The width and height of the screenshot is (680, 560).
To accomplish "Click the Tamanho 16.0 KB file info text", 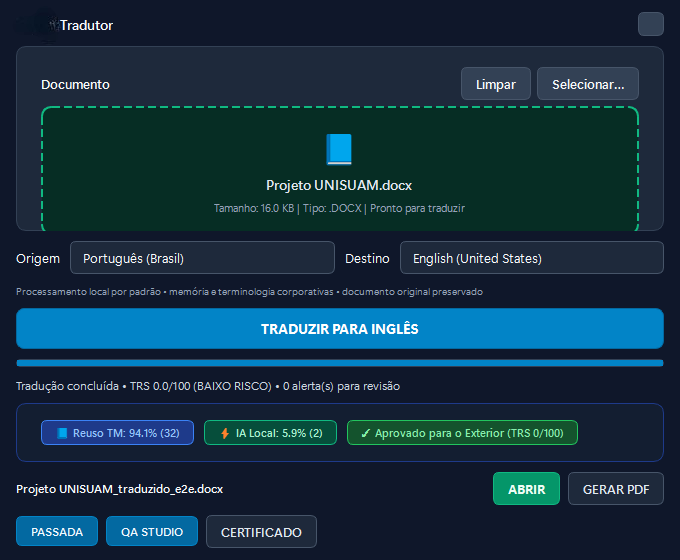I will 339,208.
